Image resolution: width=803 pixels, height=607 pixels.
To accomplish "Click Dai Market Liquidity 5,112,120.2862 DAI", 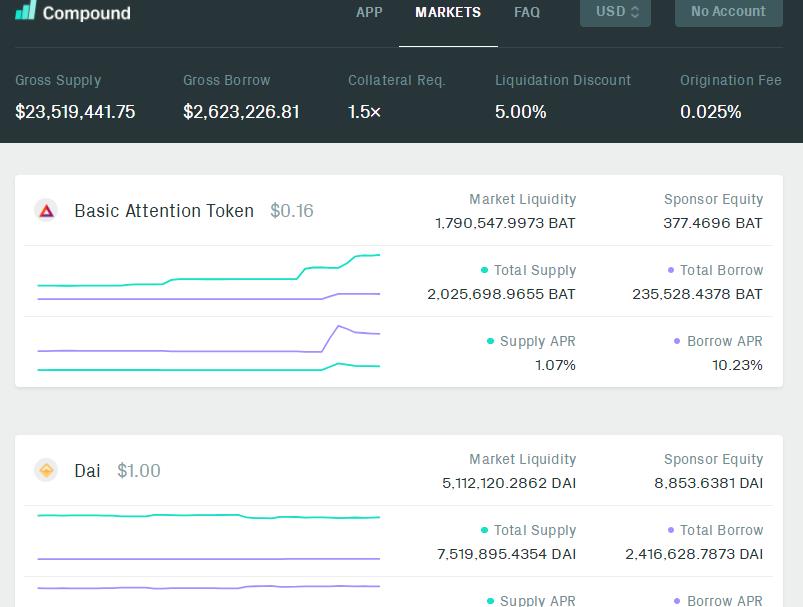I will 509,483.
